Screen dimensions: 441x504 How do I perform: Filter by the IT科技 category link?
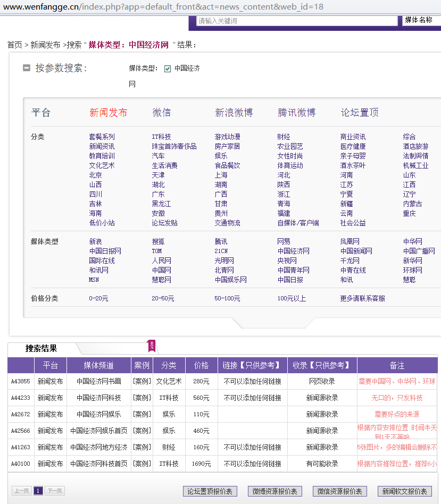point(161,137)
